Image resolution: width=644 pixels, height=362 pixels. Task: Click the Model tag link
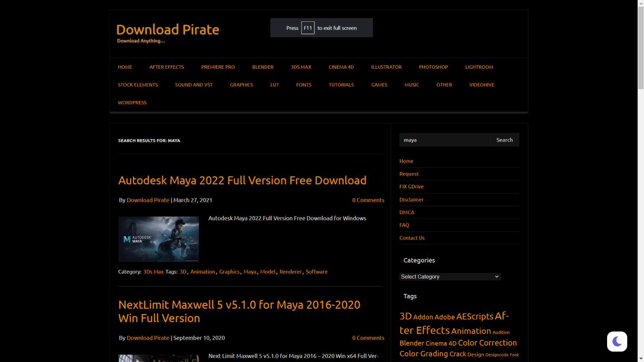coord(268,272)
